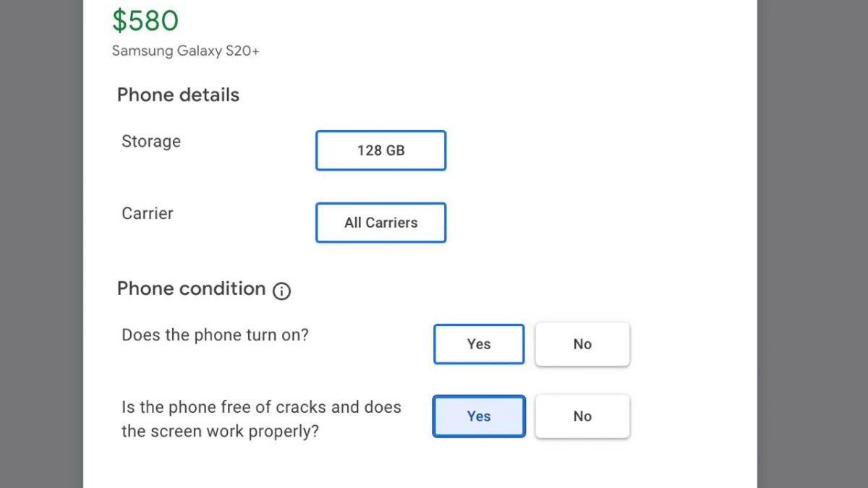This screenshot has width=868, height=488.
Task: Dismiss dialog via the left gray backdrop
Action: tap(41, 244)
